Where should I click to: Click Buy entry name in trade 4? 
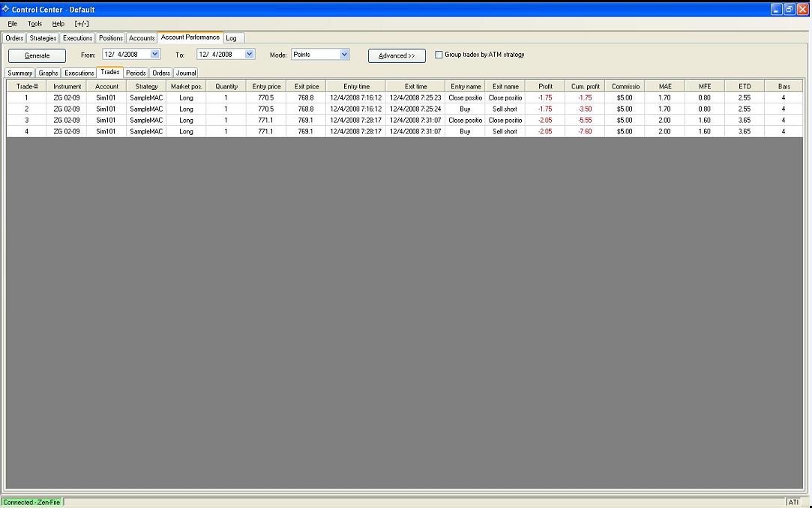pyautogui.click(x=465, y=132)
